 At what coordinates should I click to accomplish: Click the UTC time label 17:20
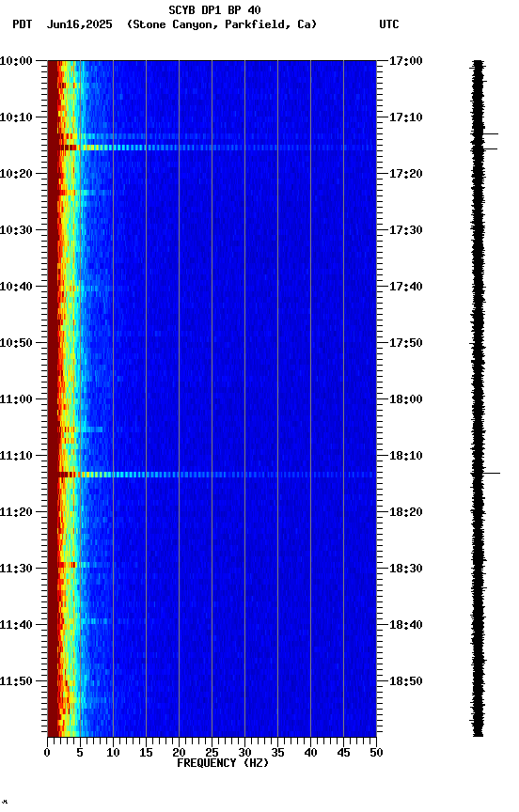pos(406,174)
